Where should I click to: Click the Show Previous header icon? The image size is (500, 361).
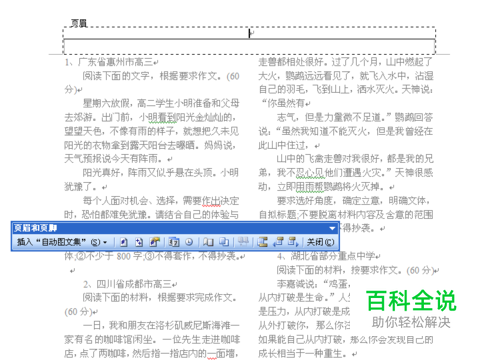click(278, 242)
